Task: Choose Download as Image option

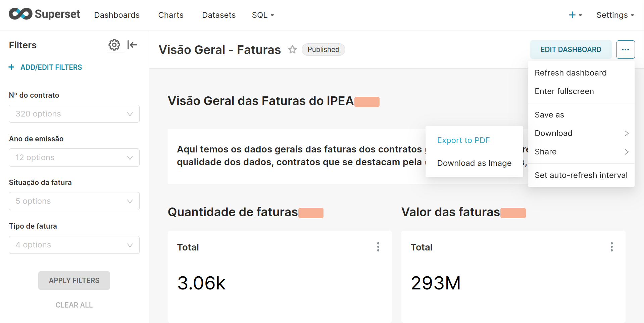Action: pos(474,163)
